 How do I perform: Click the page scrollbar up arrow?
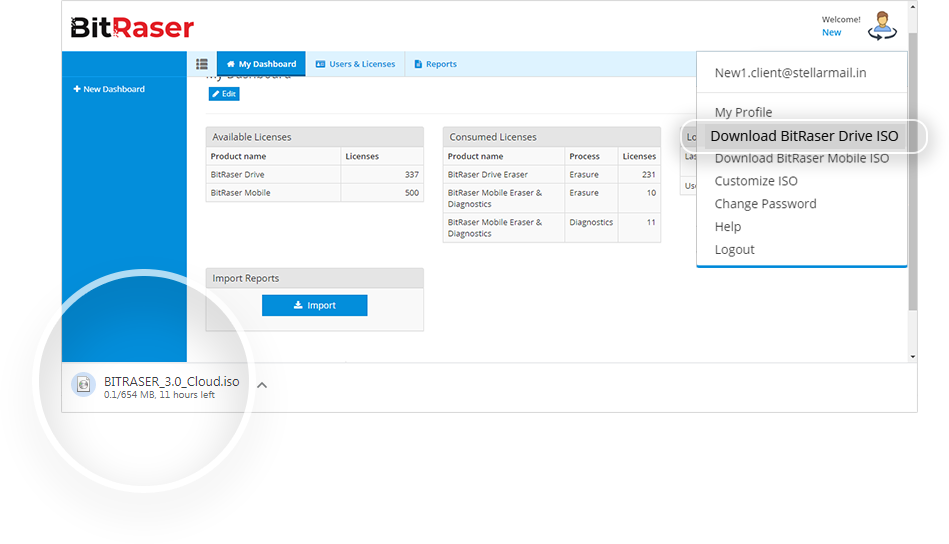tap(913, 7)
